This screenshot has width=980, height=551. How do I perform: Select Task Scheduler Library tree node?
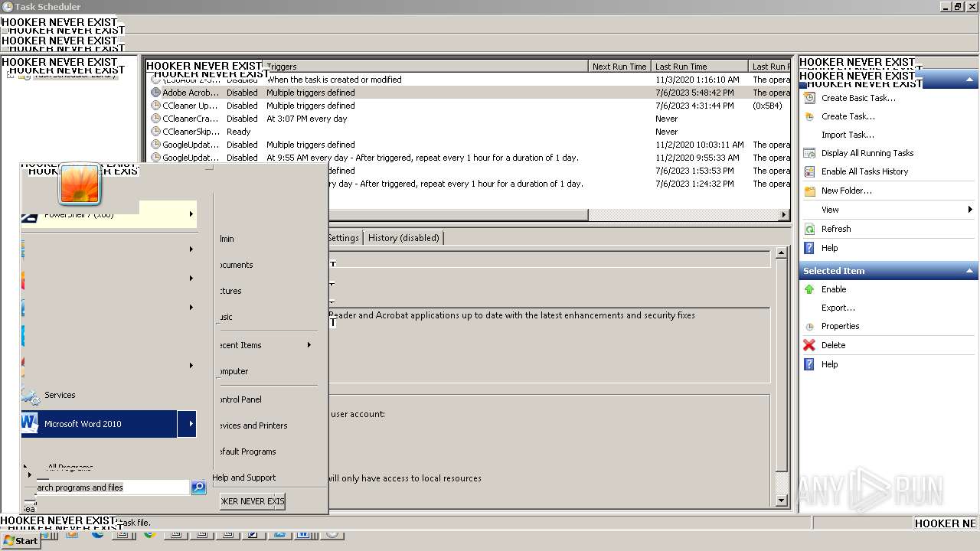[x=74, y=75]
